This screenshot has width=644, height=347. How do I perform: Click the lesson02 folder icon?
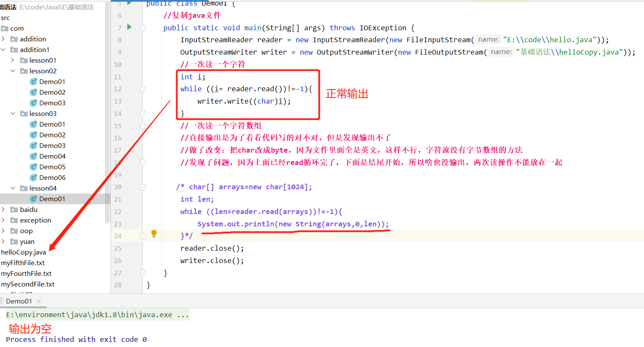24,71
